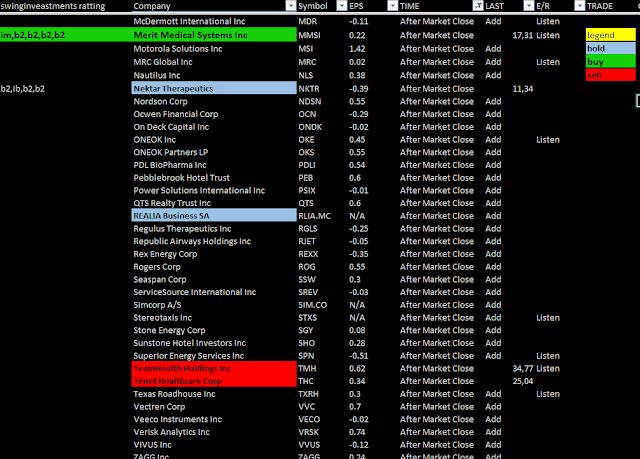Select the blue REALIA Business SA cell
This screenshot has width=640, height=459.
tap(214, 215)
